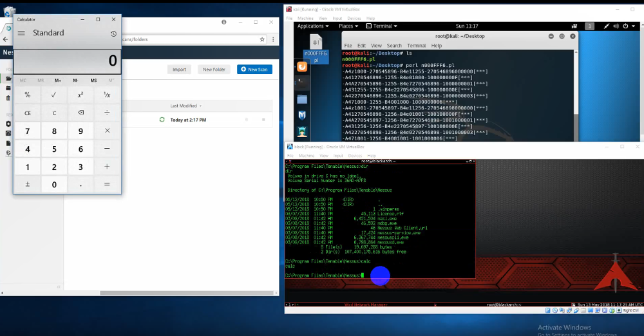Select workspace 1 indicator in Kali top bar
Image resolution: width=644 pixels, height=336 pixels.
[589, 26]
